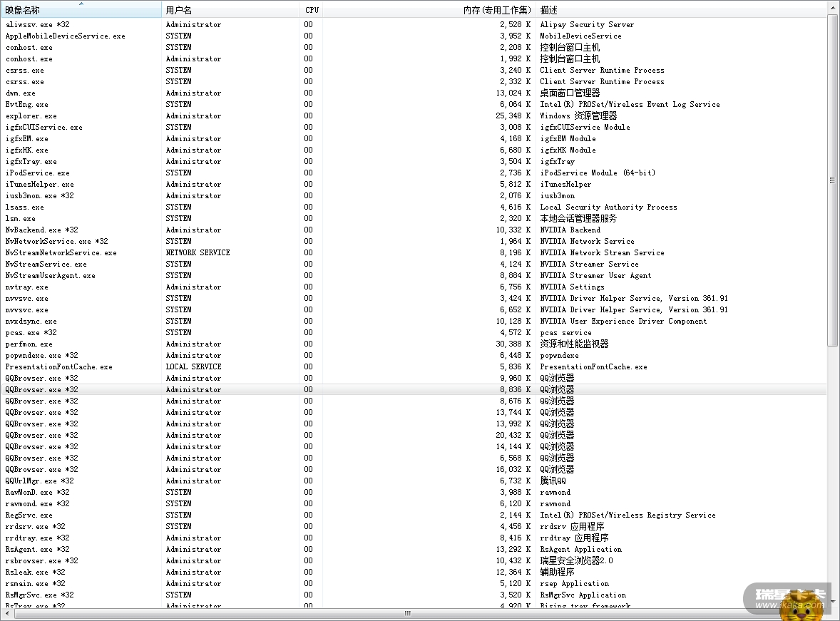Screen dimensions: 840x621
Task: Select the NvStreamUserAgent.exe process
Action: 414,275
